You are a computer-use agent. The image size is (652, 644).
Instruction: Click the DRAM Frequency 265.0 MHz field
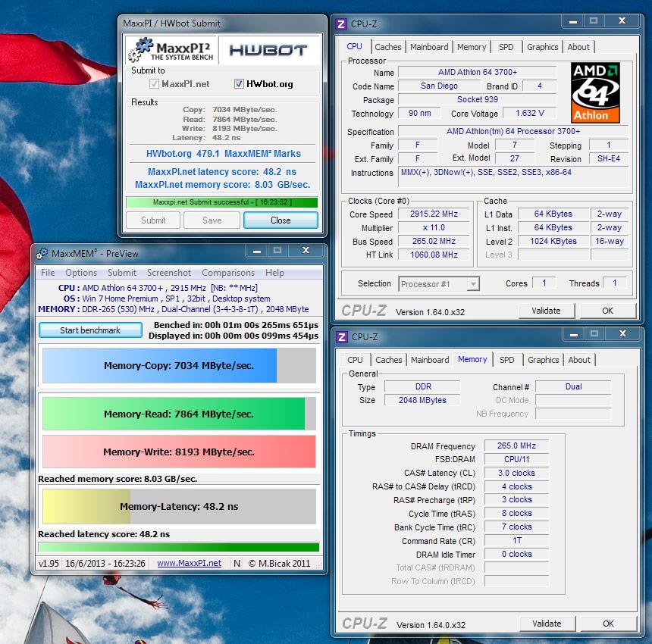click(x=516, y=445)
